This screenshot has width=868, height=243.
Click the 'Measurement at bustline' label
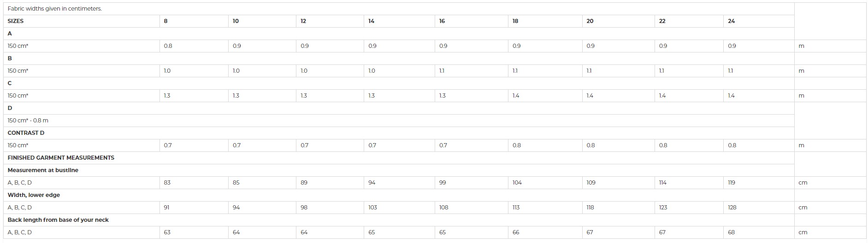coord(43,170)
